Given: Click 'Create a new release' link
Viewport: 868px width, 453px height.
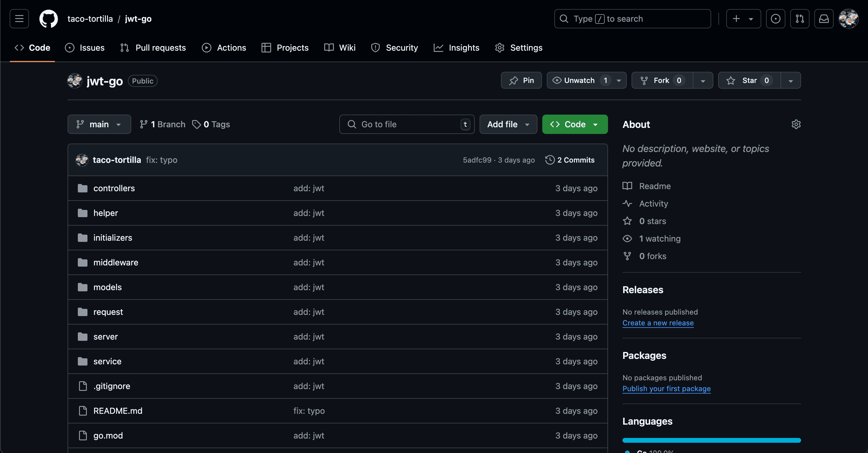Looking at the screenshot, I should point(658,323).
